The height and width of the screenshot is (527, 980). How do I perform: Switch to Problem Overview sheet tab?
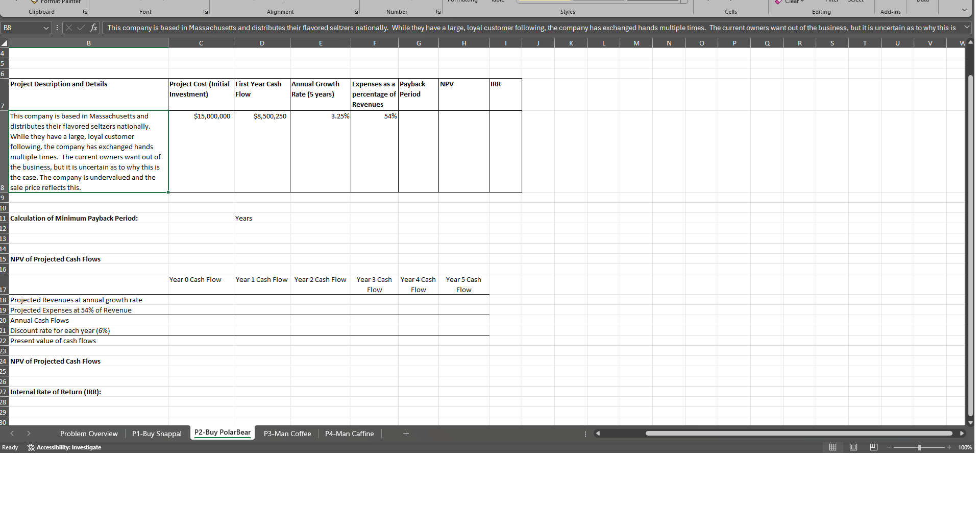[89, 434]
